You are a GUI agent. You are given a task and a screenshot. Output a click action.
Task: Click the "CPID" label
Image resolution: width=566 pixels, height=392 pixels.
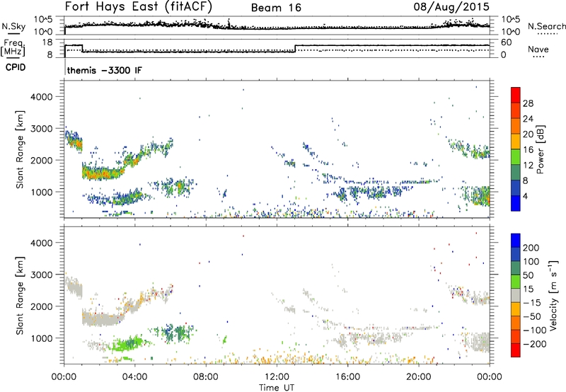(x=16, y=67)
